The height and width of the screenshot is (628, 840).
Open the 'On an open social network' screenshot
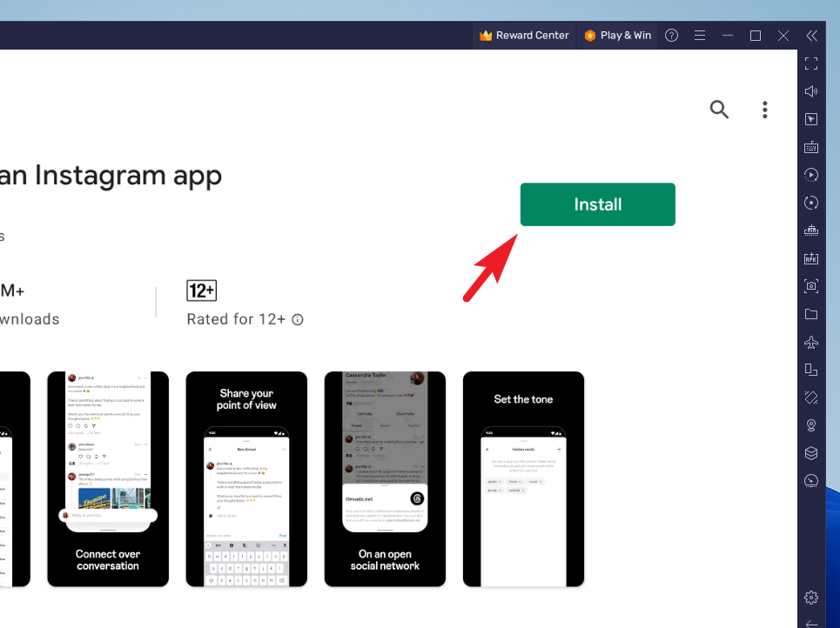pyautogui.click(x=385, y=479)
